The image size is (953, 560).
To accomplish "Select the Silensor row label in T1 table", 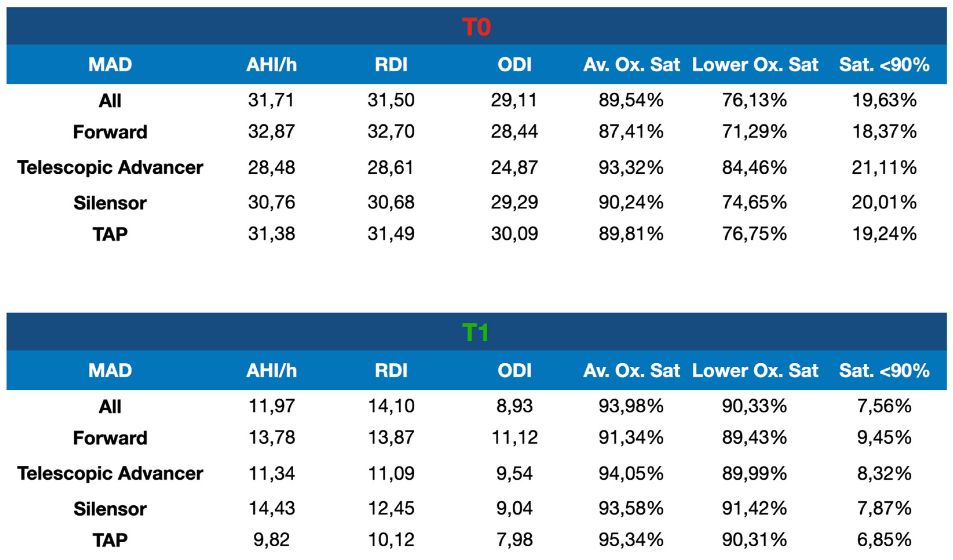I will (x=110, y=508).
